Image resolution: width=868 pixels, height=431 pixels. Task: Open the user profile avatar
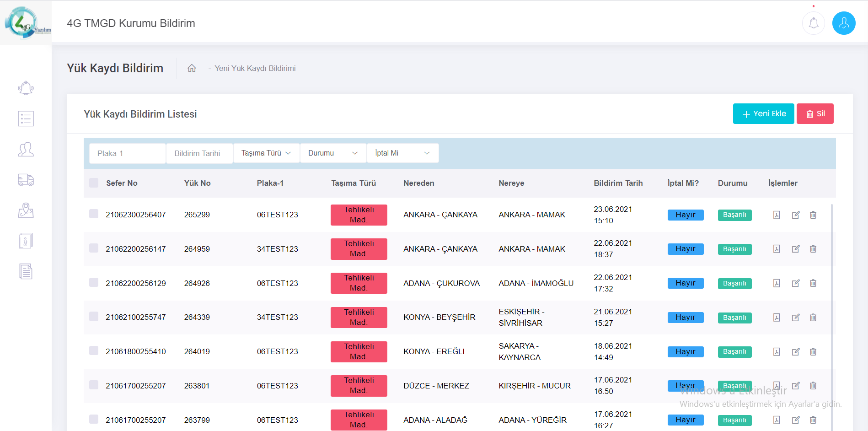844,23
